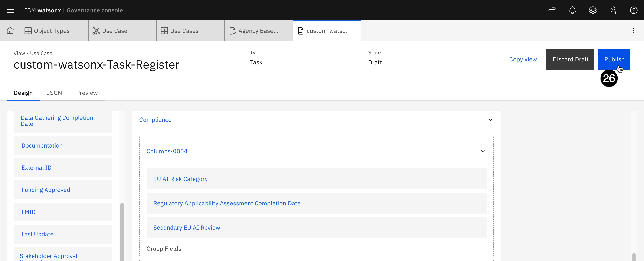Switch to the Object Types tab
The image size is (644, 261).
point(54,31)
